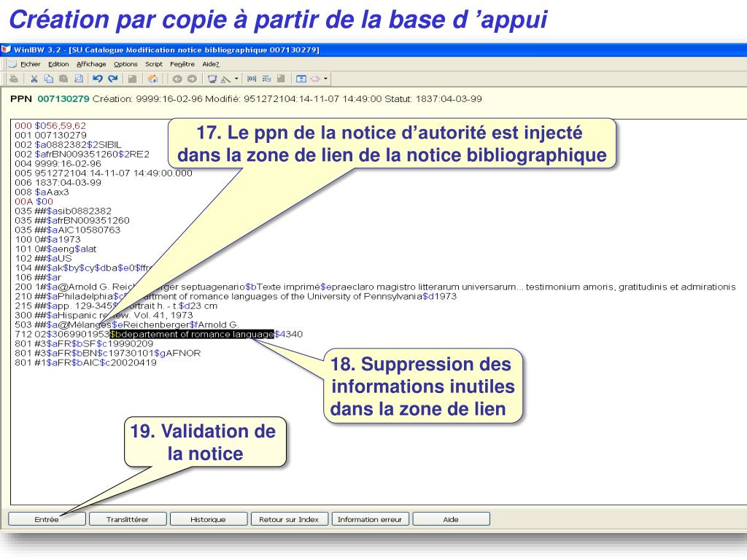Screen dimensions: 747x560
Task: Click the Find magnifier icon
Action: click(x=79, y=79)
